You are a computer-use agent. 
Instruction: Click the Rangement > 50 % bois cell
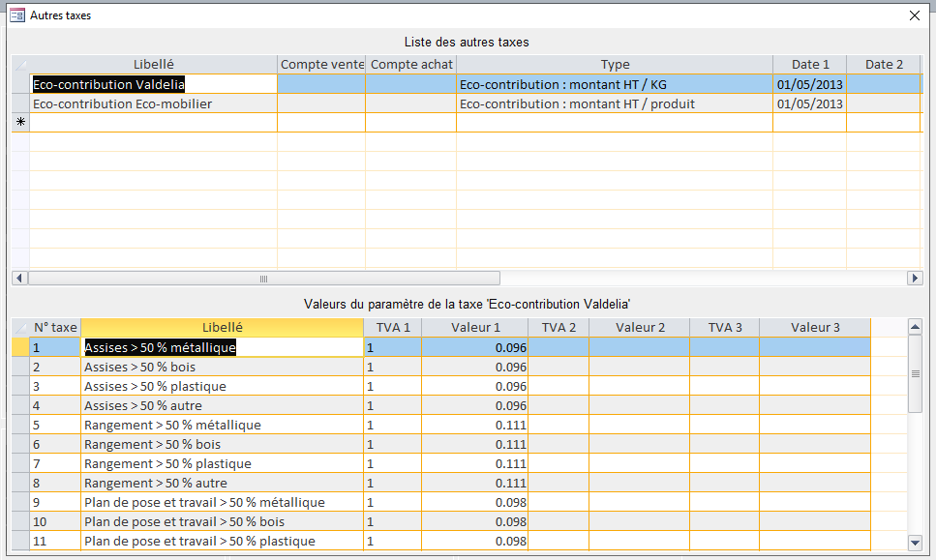(x=222, y=444)
